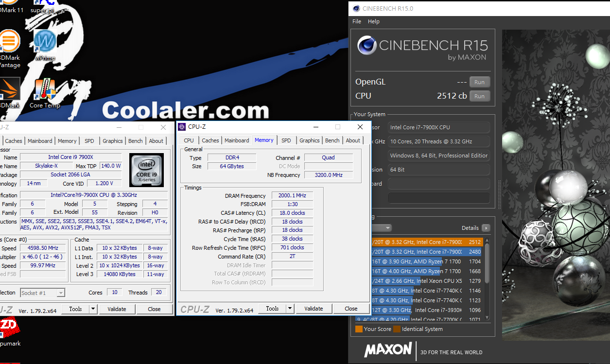Viewport: 610px width, 364px height.
Task: Click the NB Frequency 3200.0 MHz value
Action: tap(328, 175)
